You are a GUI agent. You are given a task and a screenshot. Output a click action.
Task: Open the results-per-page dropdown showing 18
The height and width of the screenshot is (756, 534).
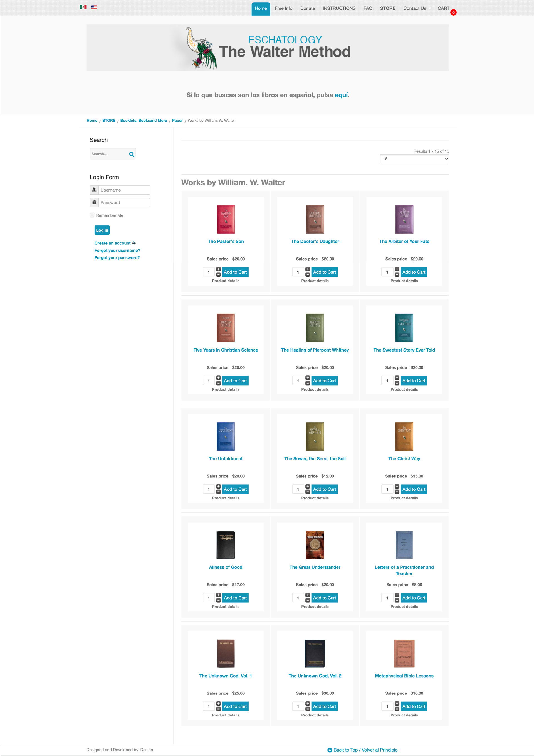414,159
